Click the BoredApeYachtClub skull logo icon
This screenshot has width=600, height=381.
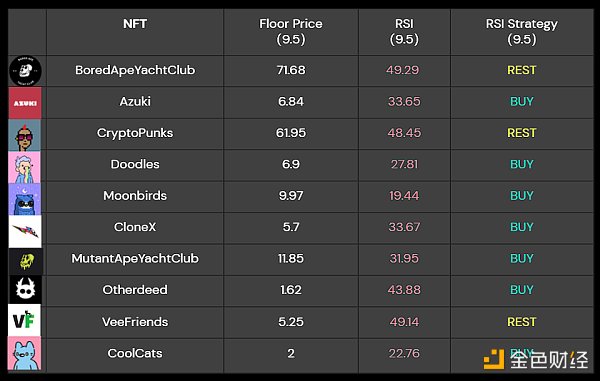click(25, 71)
